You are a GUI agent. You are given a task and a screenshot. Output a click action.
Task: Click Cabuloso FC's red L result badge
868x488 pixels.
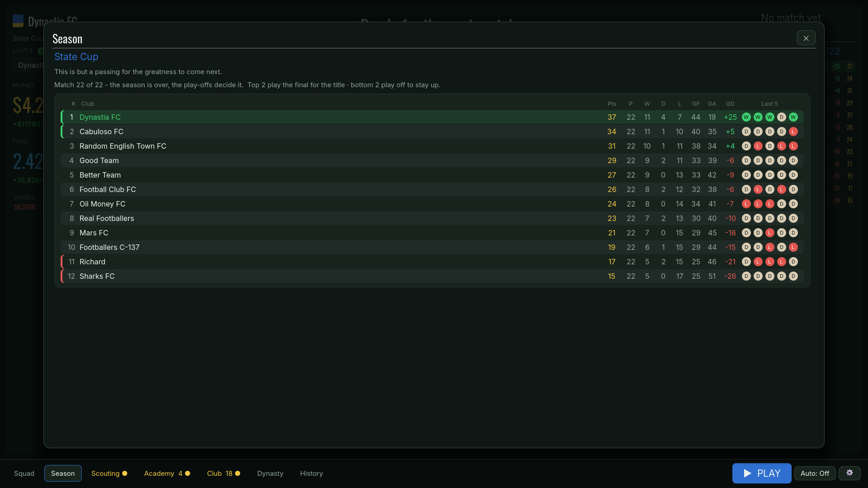(x=793, y=131)
